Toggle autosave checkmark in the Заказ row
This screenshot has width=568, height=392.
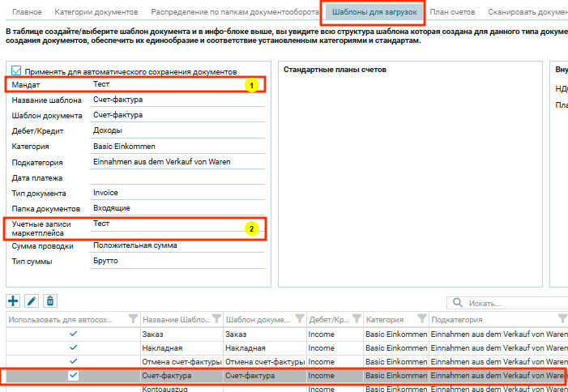(x=73, y=334)
